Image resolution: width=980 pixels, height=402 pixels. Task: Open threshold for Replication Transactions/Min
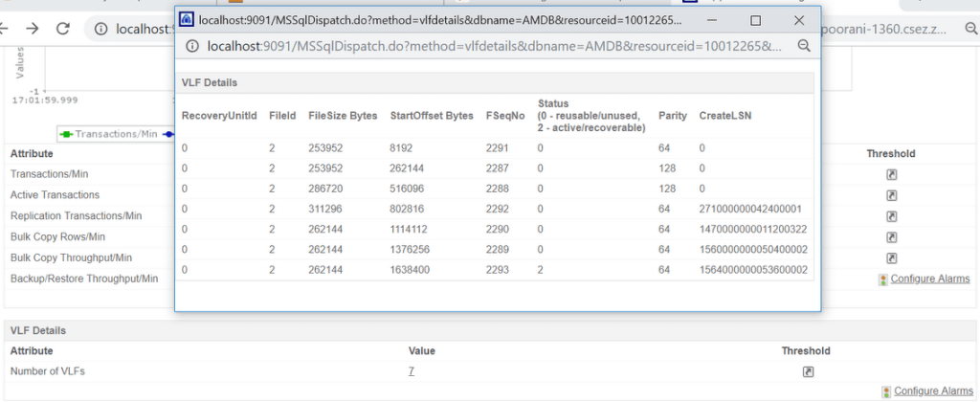tap(891, 216)
